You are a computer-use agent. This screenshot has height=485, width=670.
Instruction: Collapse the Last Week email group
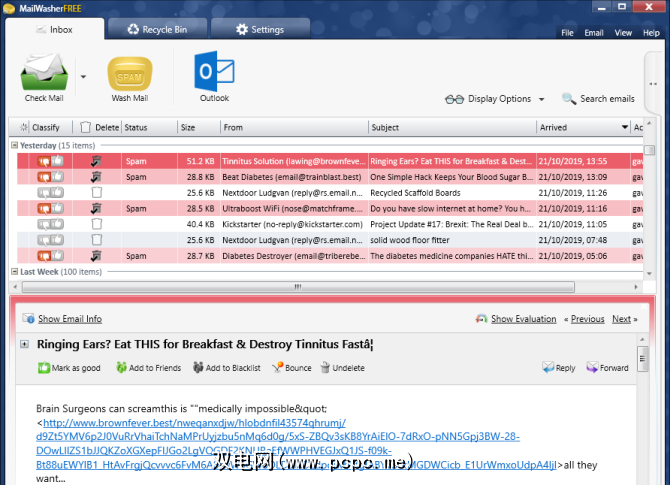point(15,271)
